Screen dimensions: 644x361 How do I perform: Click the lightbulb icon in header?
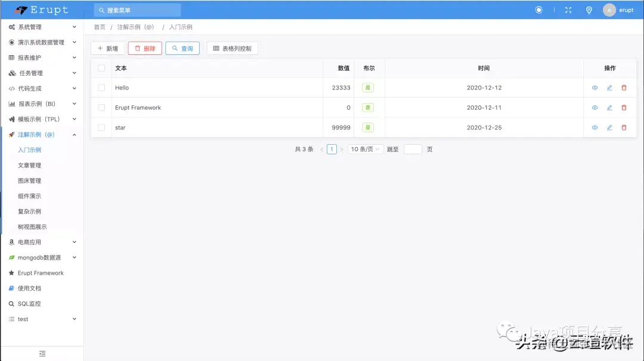pyautogui.click(x=589, y=10)
